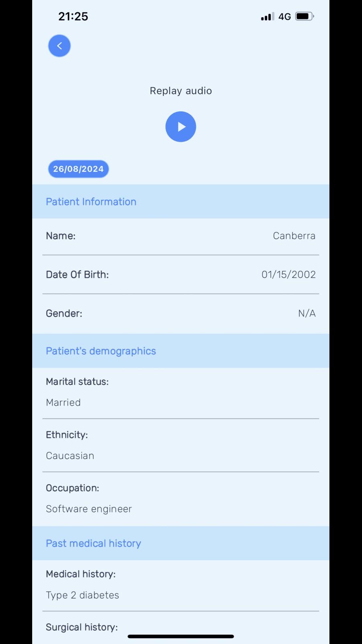Select the Marital status value Married
Viewport: 362px width, 644px height.
[63, 402]
